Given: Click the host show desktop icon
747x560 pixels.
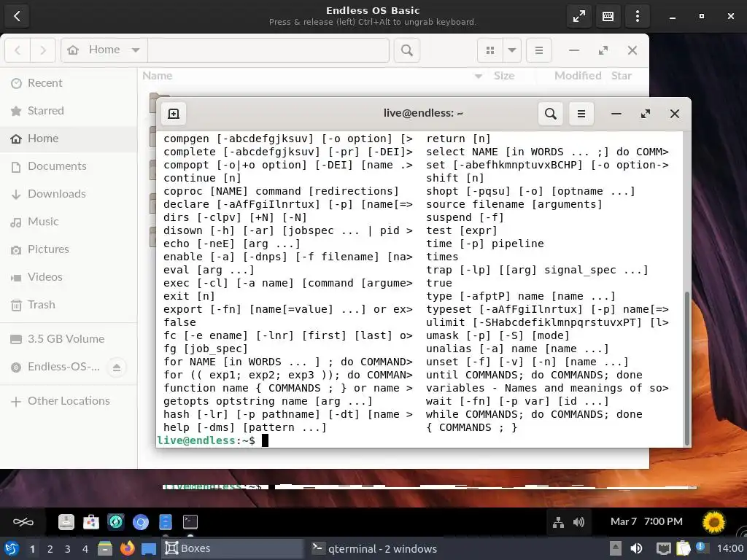Looking at the screenshot, I should (x=149, y=549).
